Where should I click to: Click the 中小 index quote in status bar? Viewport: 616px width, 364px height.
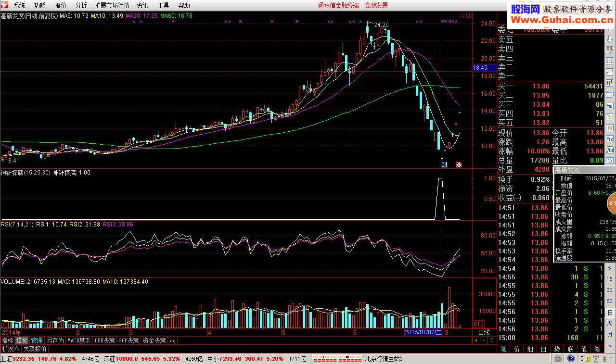coord(257,359)
